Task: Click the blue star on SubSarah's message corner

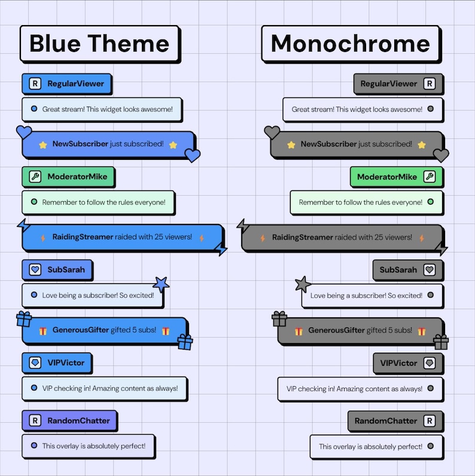Action: click(161, 284)
